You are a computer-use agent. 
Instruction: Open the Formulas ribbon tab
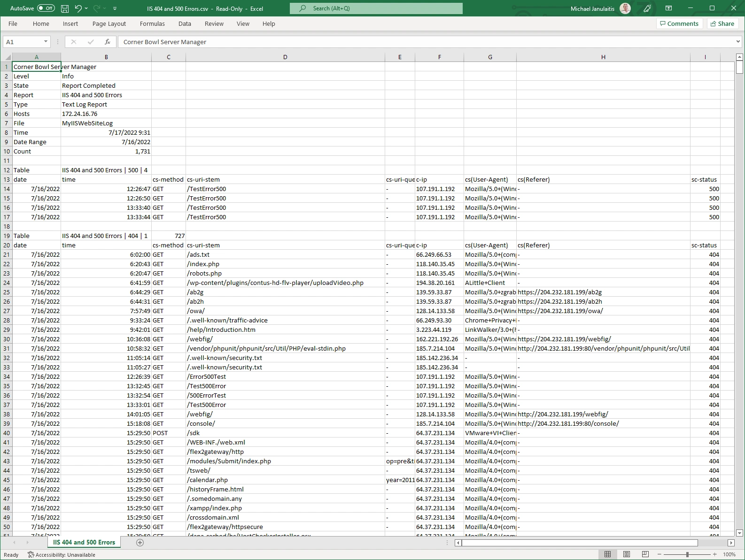152,23
